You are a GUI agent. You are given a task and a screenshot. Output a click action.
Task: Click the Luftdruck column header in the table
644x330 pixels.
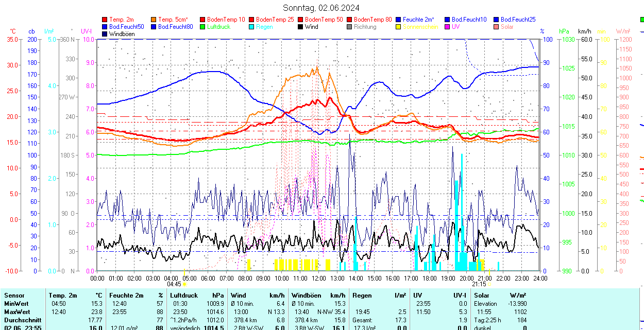click(184, 296)
